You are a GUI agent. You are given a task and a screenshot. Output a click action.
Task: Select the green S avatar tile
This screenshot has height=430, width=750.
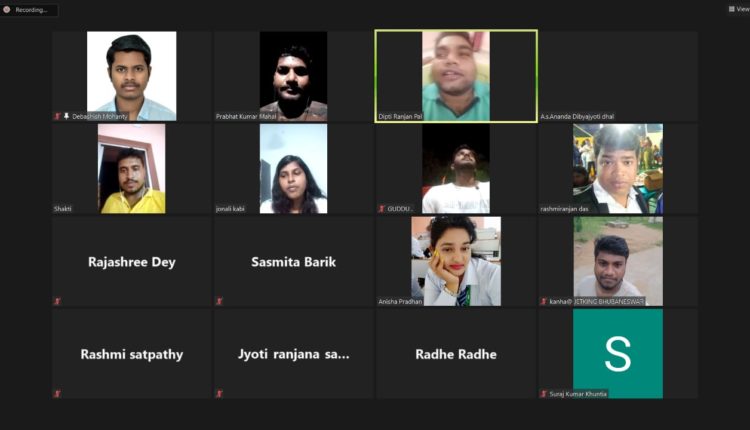[x=618, y=353]
